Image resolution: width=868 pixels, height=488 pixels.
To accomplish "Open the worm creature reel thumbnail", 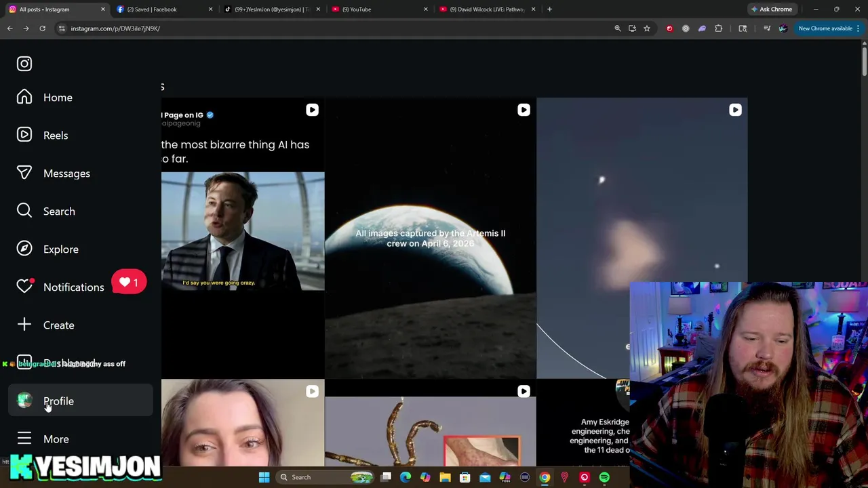I will pos(431,423).
